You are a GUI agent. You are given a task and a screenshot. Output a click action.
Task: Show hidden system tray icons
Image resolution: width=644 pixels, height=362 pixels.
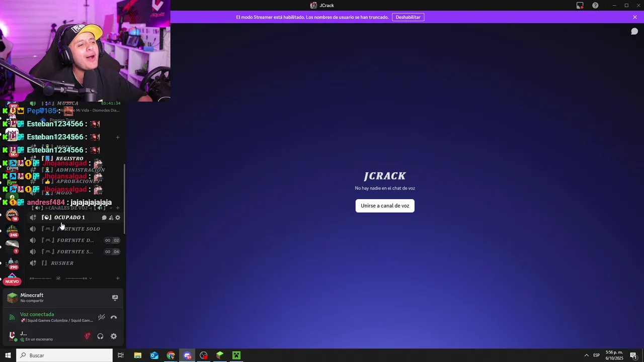tap(586, 355)
